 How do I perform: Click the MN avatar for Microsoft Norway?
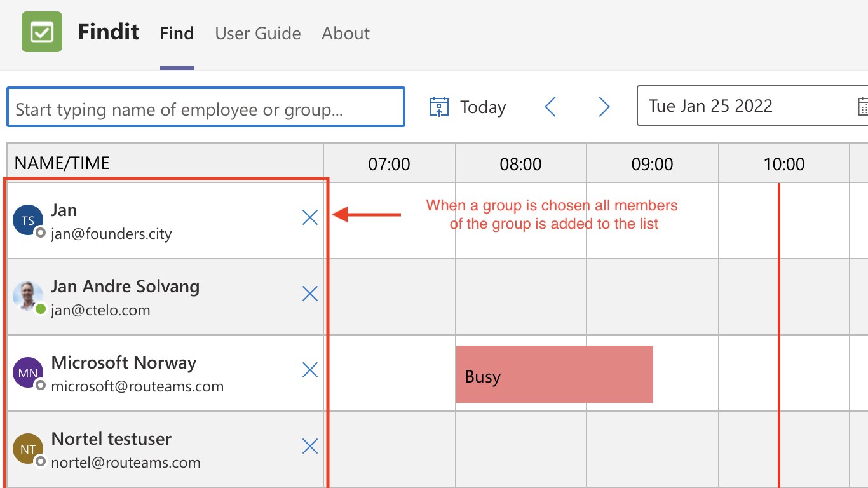pos(28,373)
